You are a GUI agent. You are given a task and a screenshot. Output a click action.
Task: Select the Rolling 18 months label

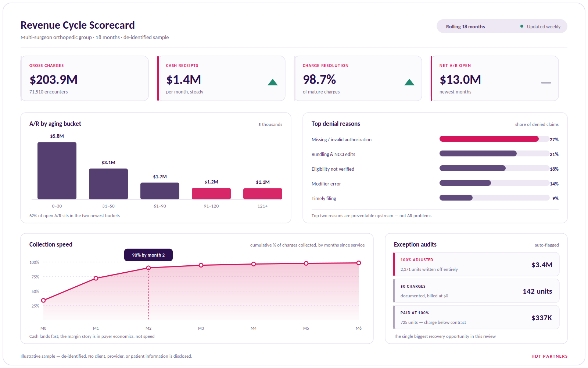pos(465,26)
